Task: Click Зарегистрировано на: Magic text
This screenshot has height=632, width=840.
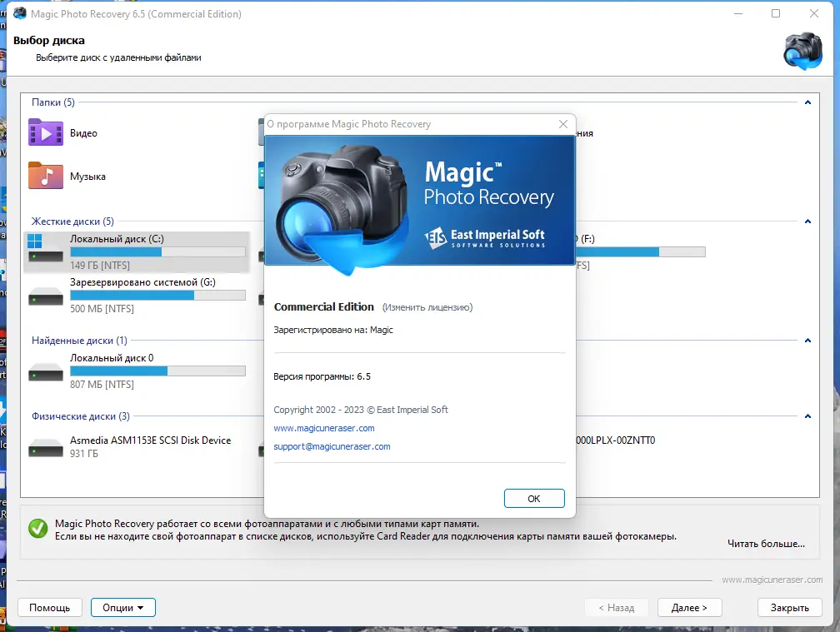Action: pyautogui.click(x=333, y=330)
